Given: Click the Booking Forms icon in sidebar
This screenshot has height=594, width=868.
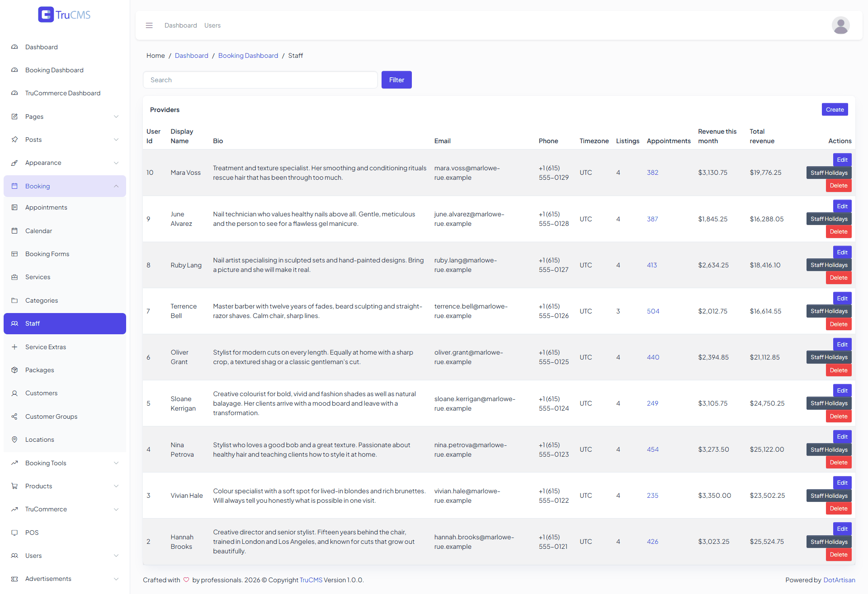Looking at the screenshot, I should pyautogui.click(x=14, y=254).
